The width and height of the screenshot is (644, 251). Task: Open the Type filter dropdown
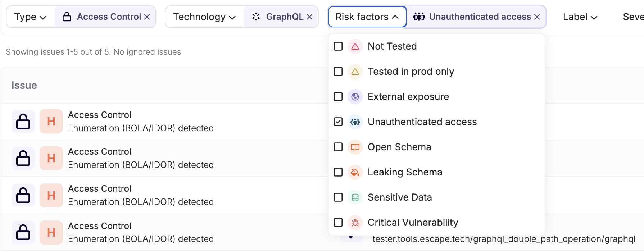pos(30,17)
